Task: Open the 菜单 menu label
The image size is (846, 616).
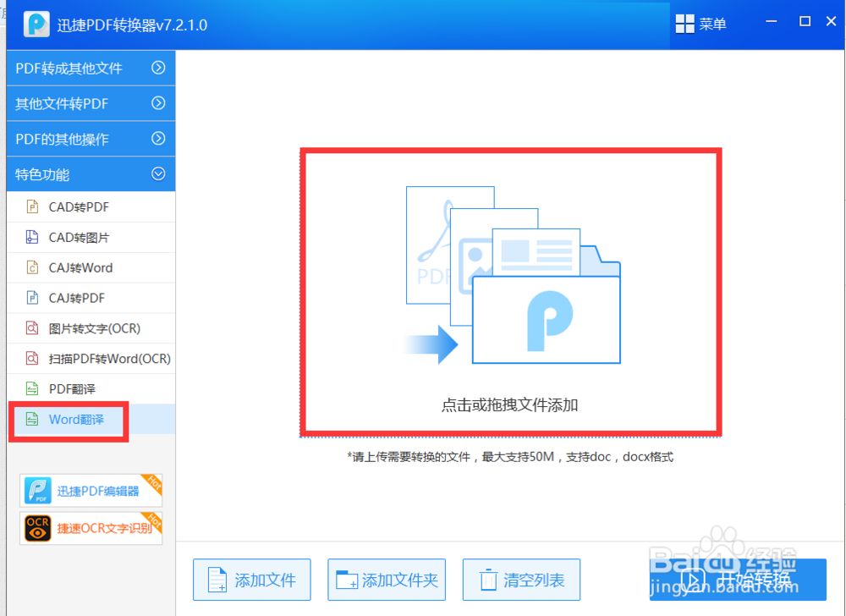Action: pyautogui.click(x=712, y=25)
